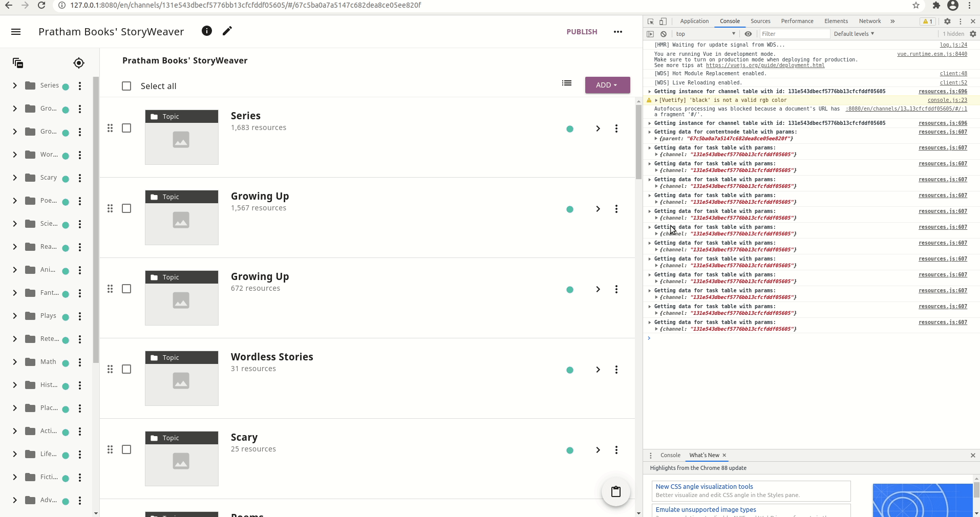Open options menu for Scary topic card
The image size is (980, 517).
coord(616,450)
